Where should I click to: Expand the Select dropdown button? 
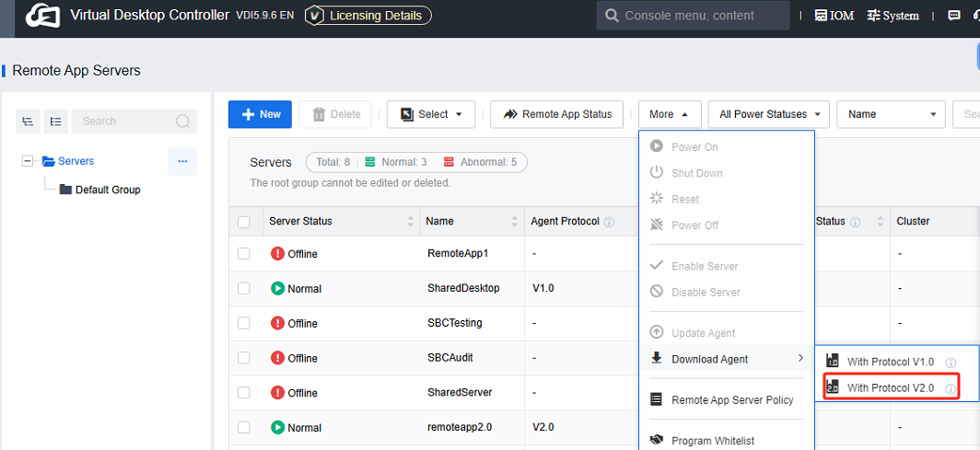pyautogui.click(x=431, y=114)
